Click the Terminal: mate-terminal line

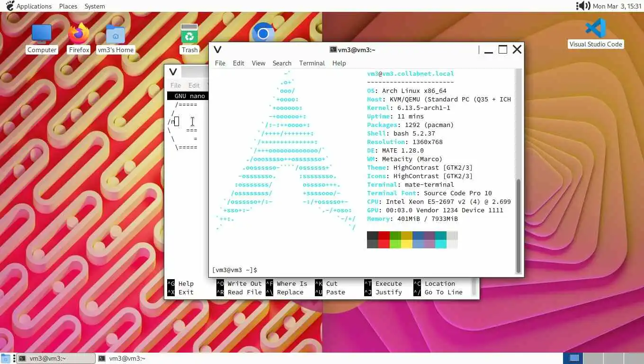(411, 184)
